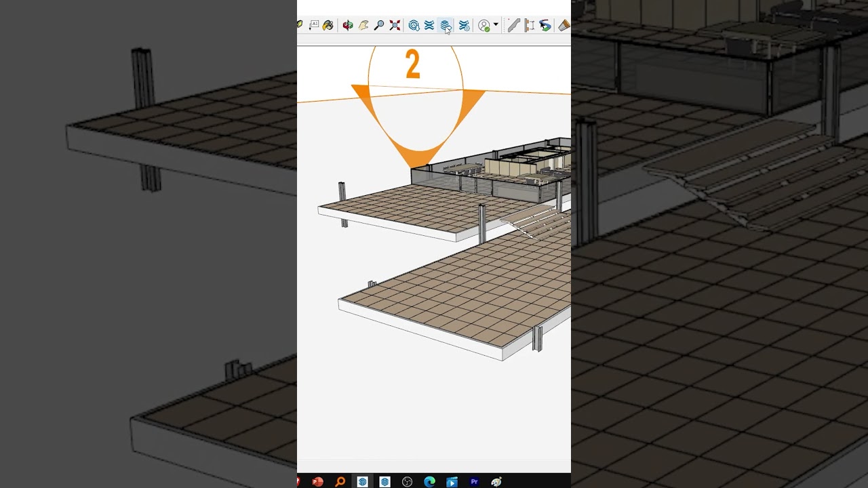Viewport: 868px width, 488px height.
Task: Activate the Orbit tool
Action: 348,25
